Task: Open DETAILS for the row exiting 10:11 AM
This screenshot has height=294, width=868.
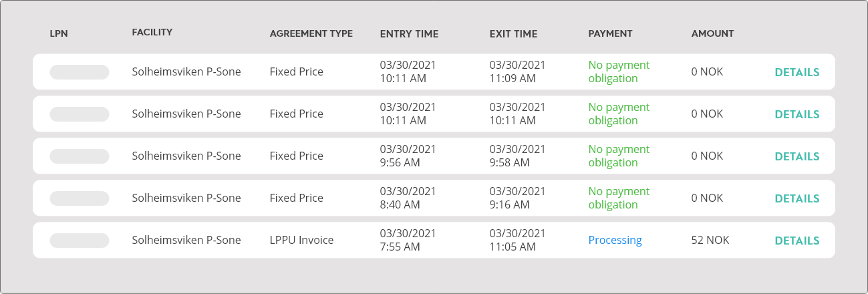Action: click(x=797, y=114)
